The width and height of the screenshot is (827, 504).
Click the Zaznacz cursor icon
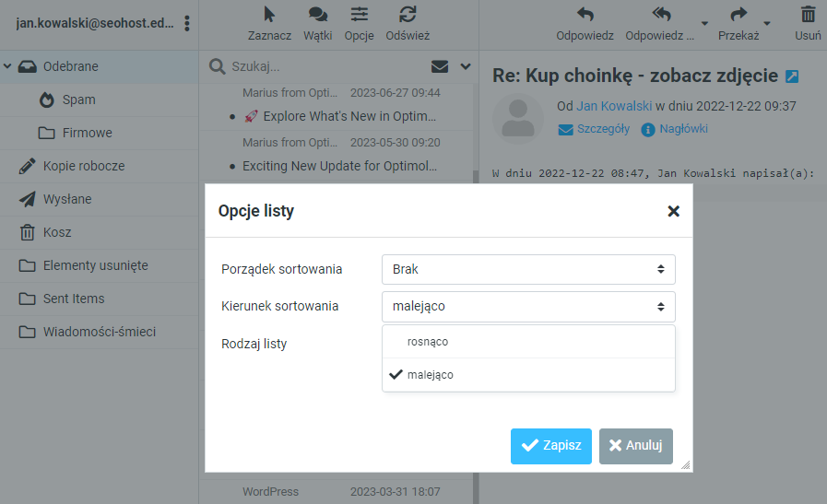tap(269, 15)
